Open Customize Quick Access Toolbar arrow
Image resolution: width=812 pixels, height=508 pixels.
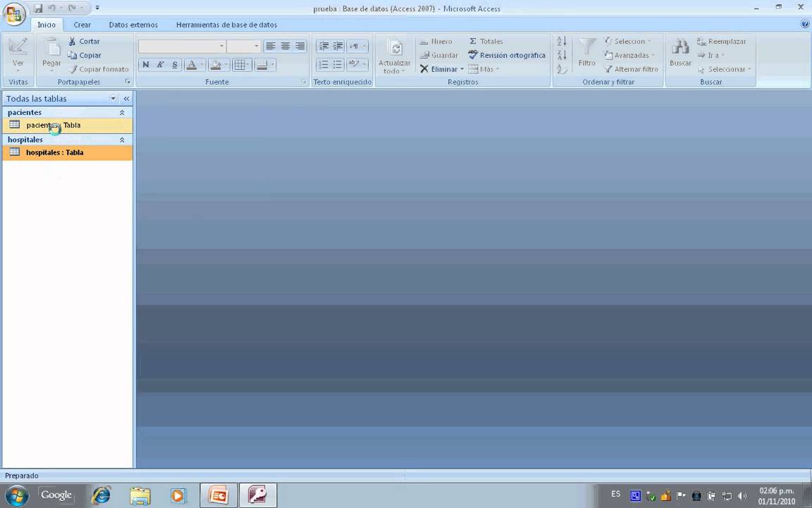[97, 8]
